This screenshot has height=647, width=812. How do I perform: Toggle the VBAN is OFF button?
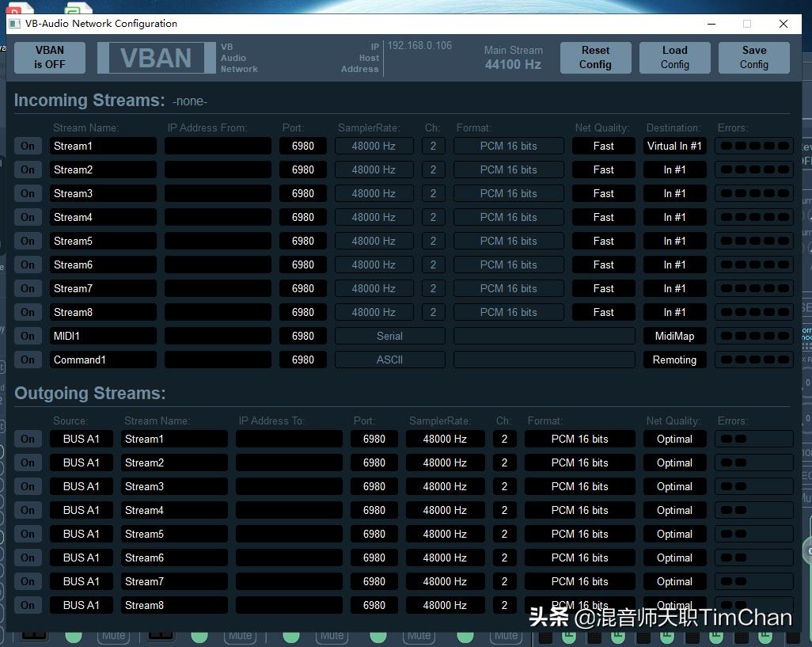50,58
